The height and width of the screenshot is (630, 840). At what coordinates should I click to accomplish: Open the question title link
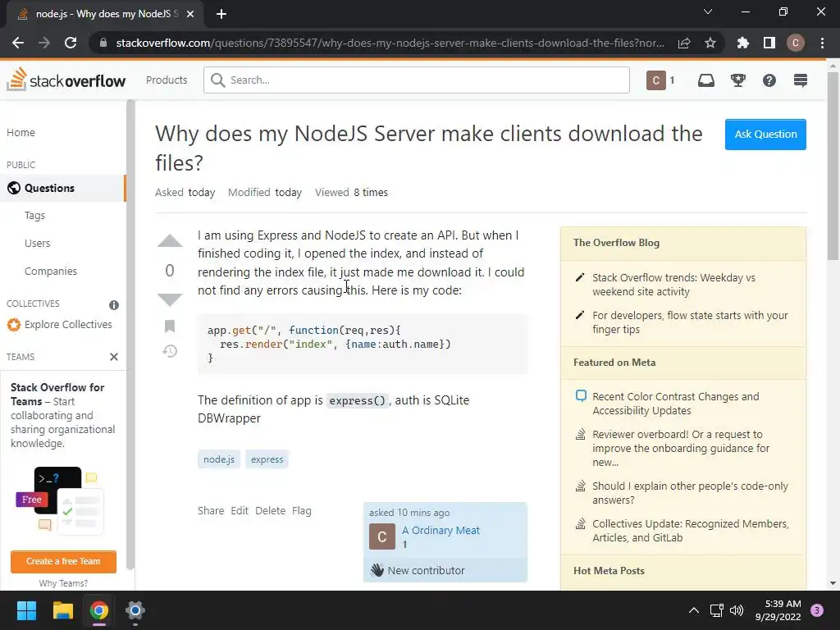(428, 148)
